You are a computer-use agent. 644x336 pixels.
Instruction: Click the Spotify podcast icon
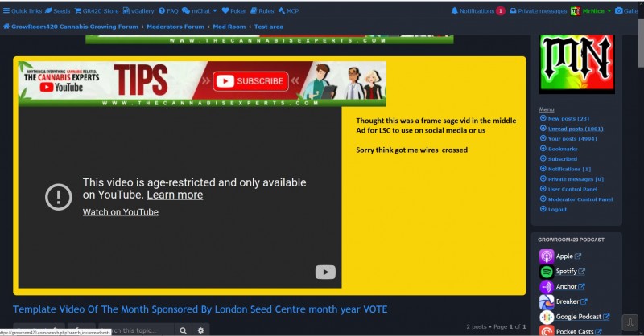pos(546,272)
